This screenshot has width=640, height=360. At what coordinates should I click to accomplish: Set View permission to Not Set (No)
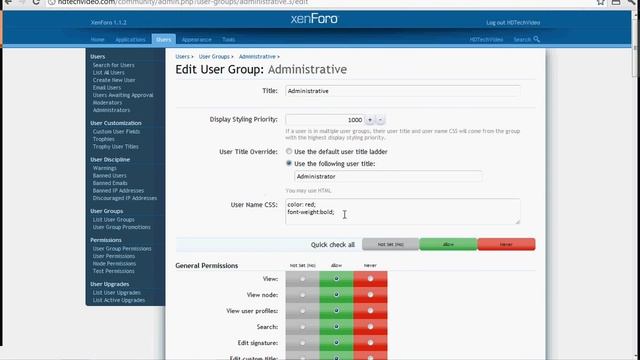tap(302, 279)
